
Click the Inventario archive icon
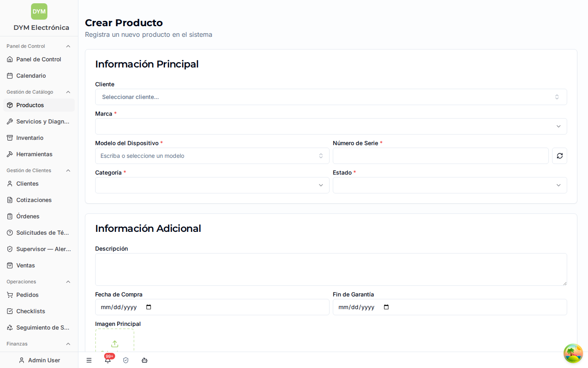10,138
